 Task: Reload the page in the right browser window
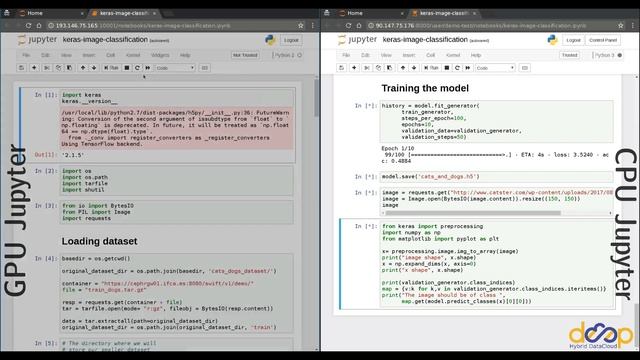click(348, 25)
